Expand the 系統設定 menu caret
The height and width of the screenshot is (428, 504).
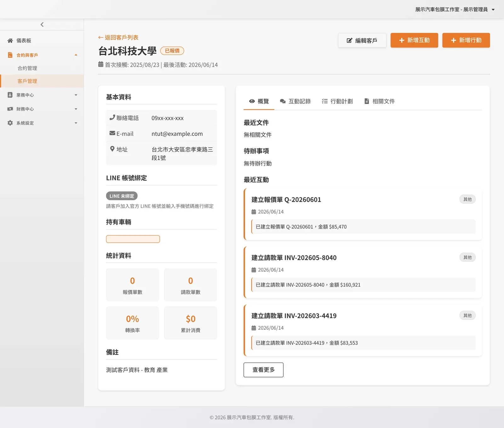[x=76, y=123]
